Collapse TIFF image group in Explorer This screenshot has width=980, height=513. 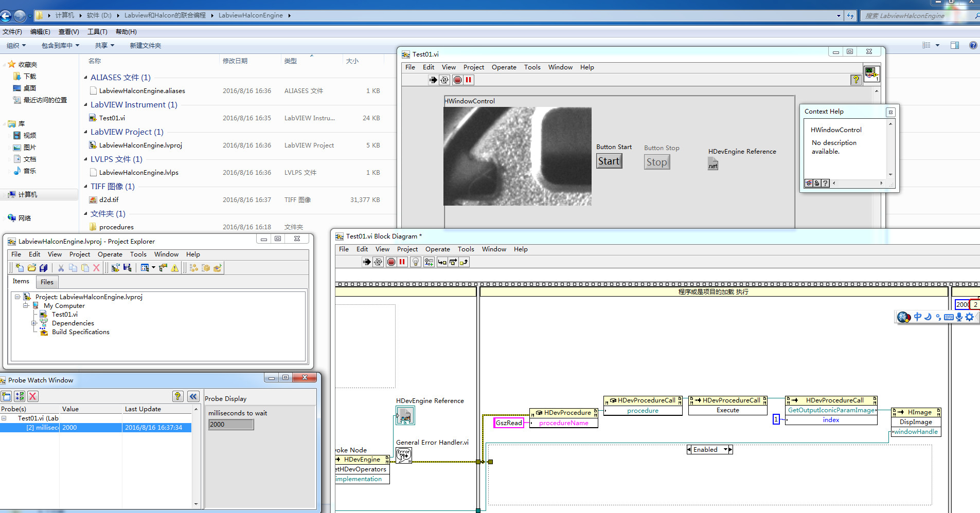point(86,187)
